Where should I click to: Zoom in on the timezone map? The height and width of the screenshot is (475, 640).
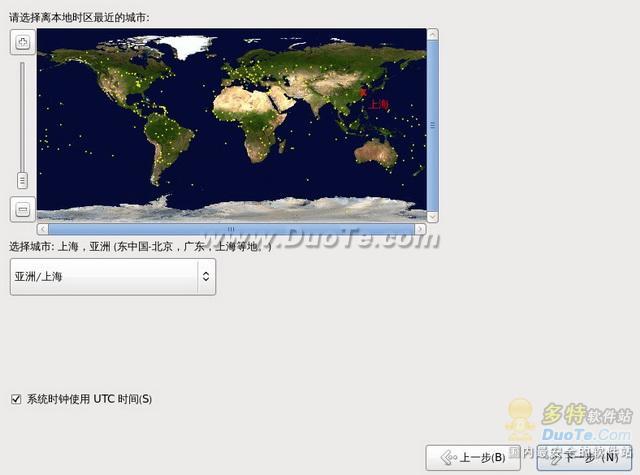pyautogui.click(x=22, y=42)
